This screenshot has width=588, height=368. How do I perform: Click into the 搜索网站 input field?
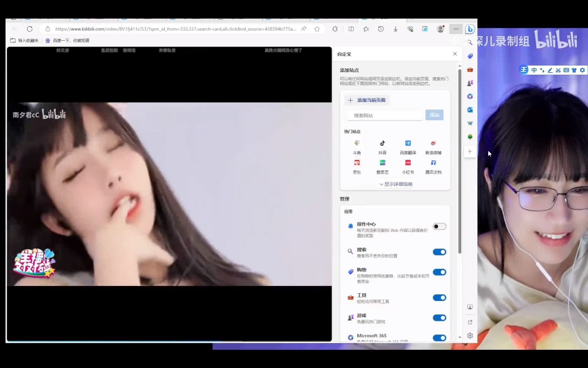[x=385, y=115]
